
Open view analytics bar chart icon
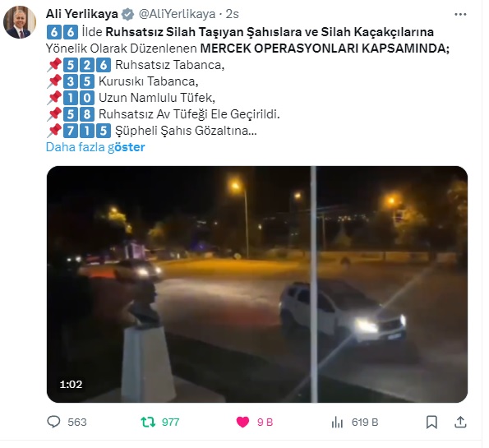pyautogui.click(x=337, y=423)
